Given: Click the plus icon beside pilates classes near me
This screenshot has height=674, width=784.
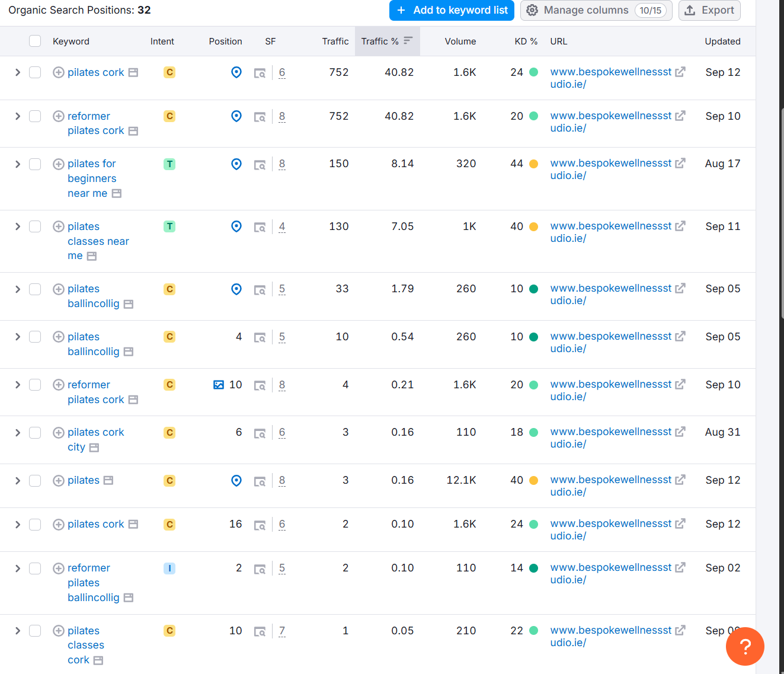Looking at the screenshot, I should [59, 226].
